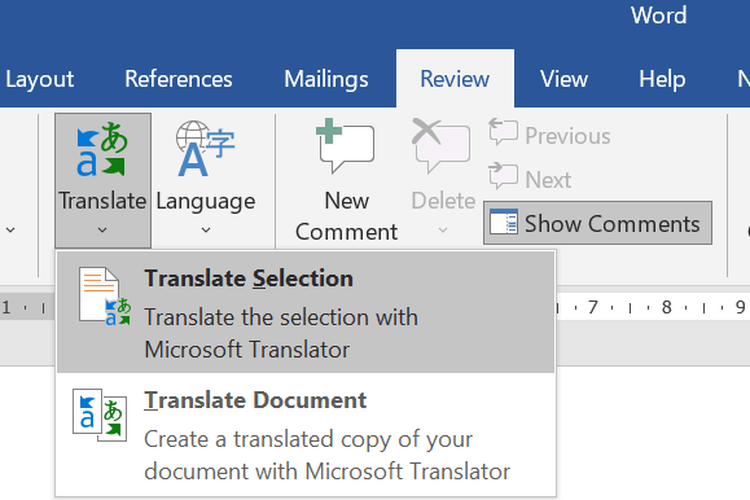Open the Language globe icon

coord(205,148)
